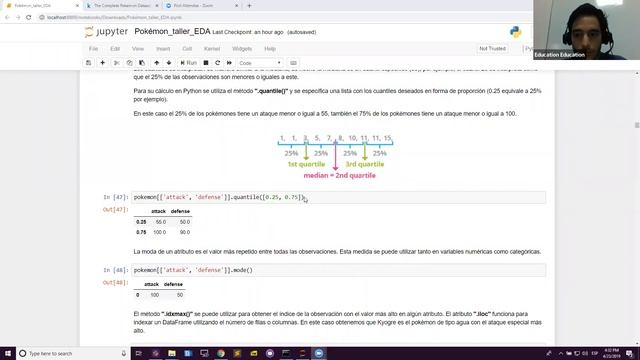Click the ESP input language indicator
This screenshot has height=360, width=640.
(595, 353)
